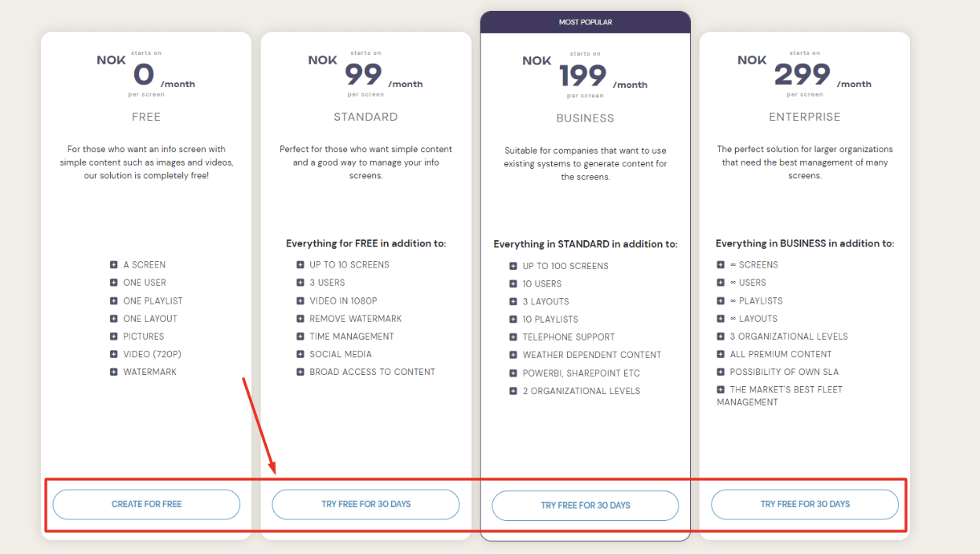Click Try Free for 30 Days under Business
980x554 pixels.
[x=585, y=505]
